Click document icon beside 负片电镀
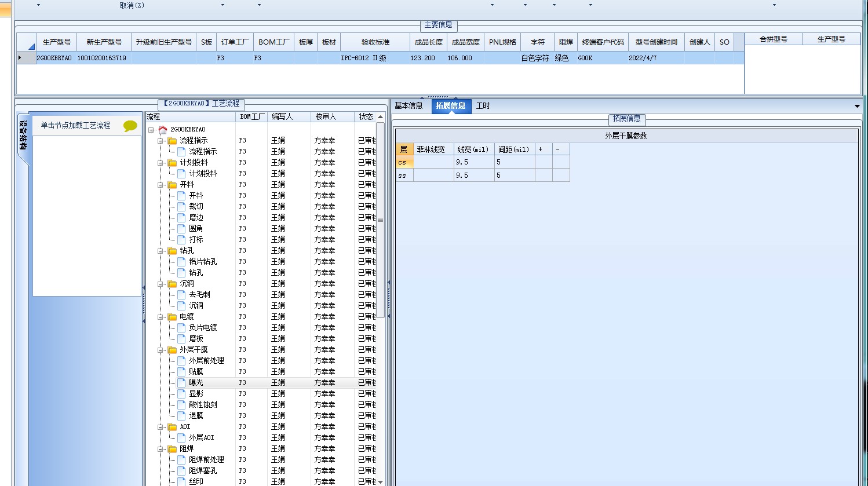The width and height of the screenshot is (868, 486). point(181,327)
